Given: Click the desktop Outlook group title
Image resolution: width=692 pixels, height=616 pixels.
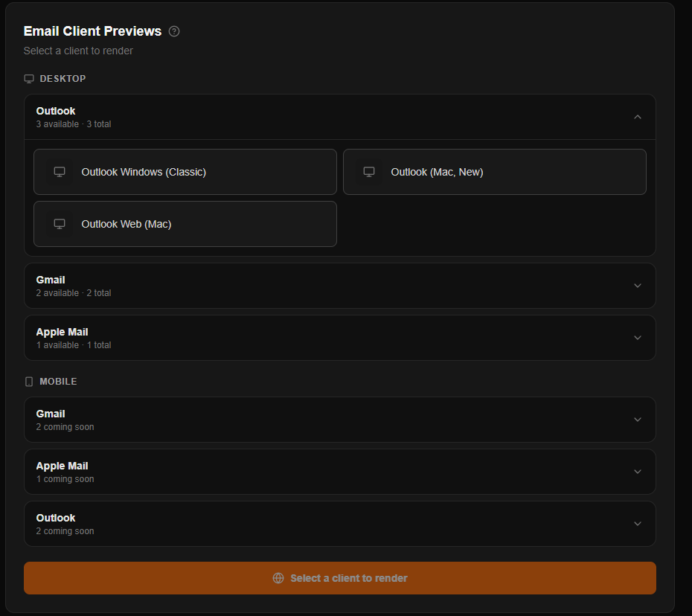Looking at the screenshot, I should [x=56, y=111].
